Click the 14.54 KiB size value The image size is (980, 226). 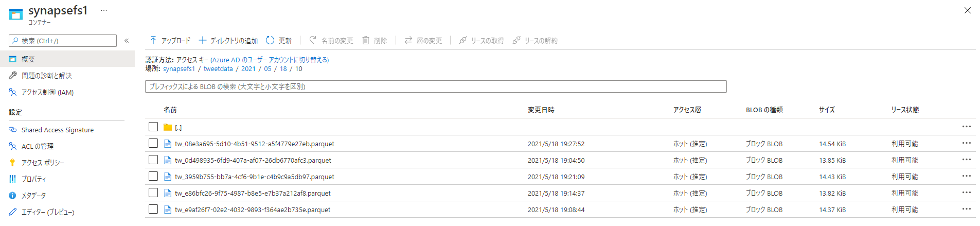(832, 144)
